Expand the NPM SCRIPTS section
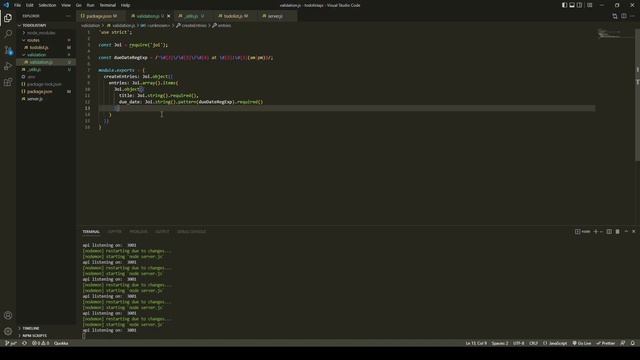The image size is (640, 360). (x=45, y=336)
